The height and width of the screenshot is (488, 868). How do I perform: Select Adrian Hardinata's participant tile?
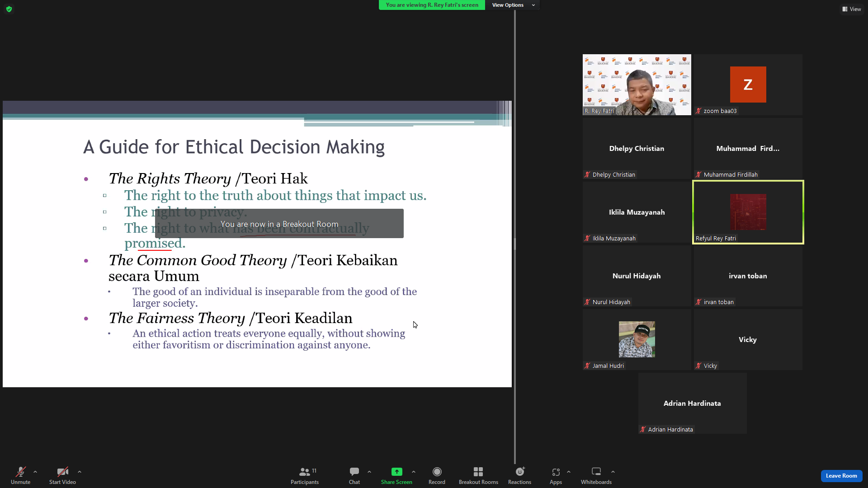(x=692, y=404)
